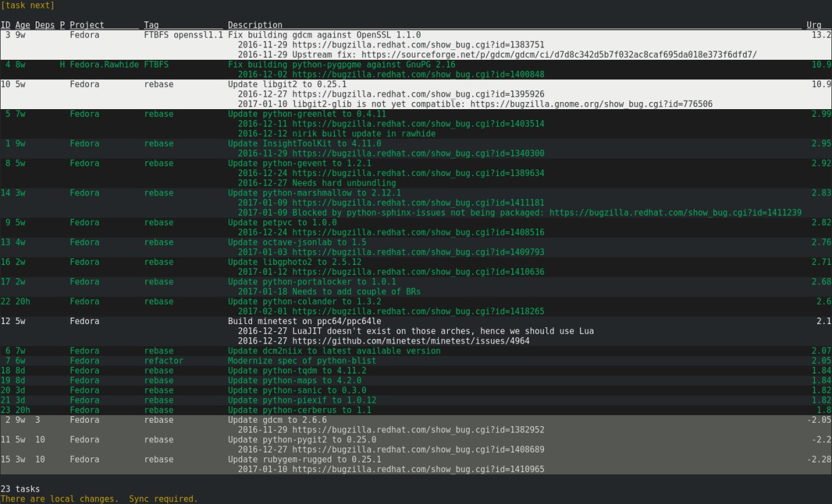Select the "ID" column header

pyautogui.click(x=5, y=25)
